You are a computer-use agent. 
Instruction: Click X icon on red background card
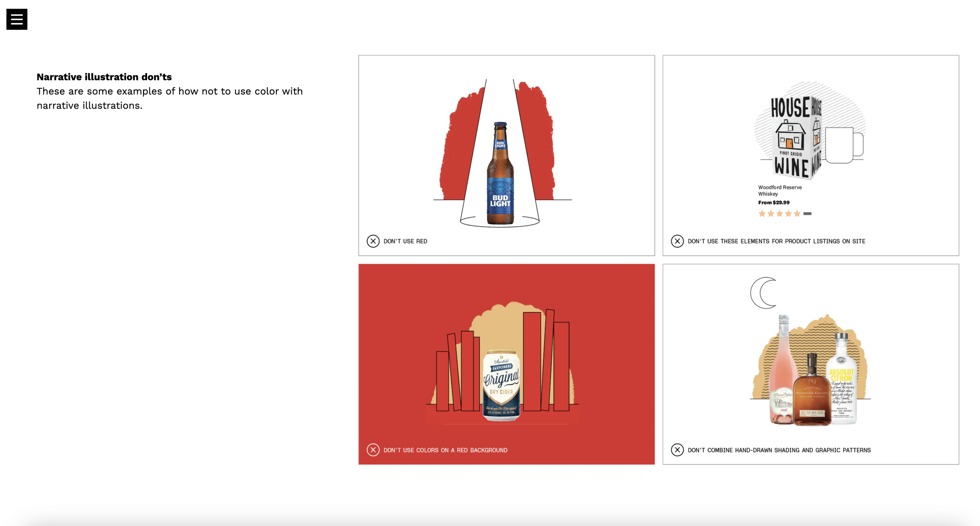click(x=373, y=450)
